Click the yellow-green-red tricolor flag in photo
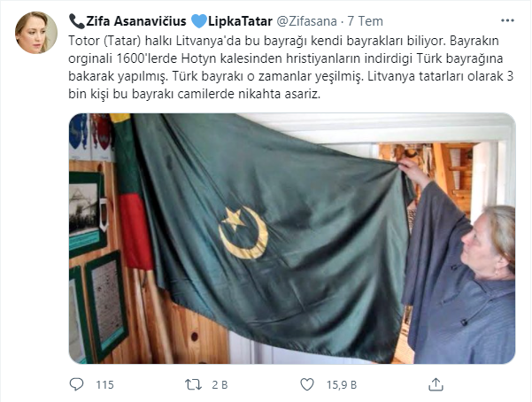 click(132, 192)
